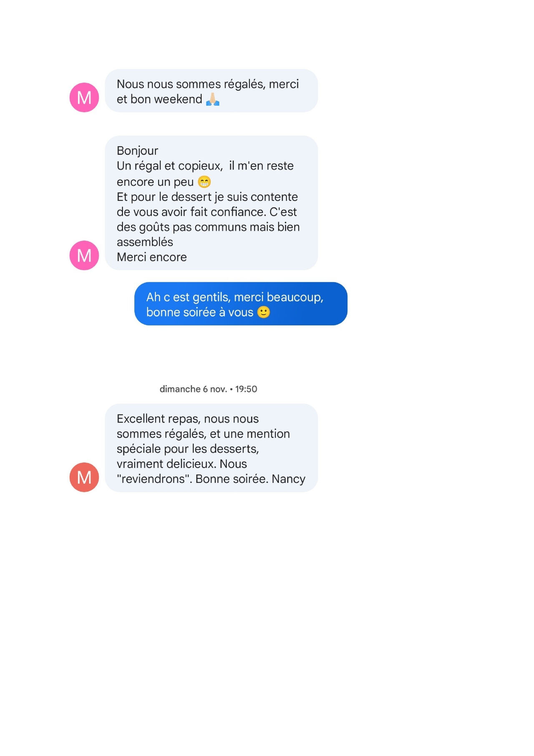Viewport: 534px width, 756px height.
Task: Select the 'Nous nous sommes régalés' message bubble
Action: 211,91
